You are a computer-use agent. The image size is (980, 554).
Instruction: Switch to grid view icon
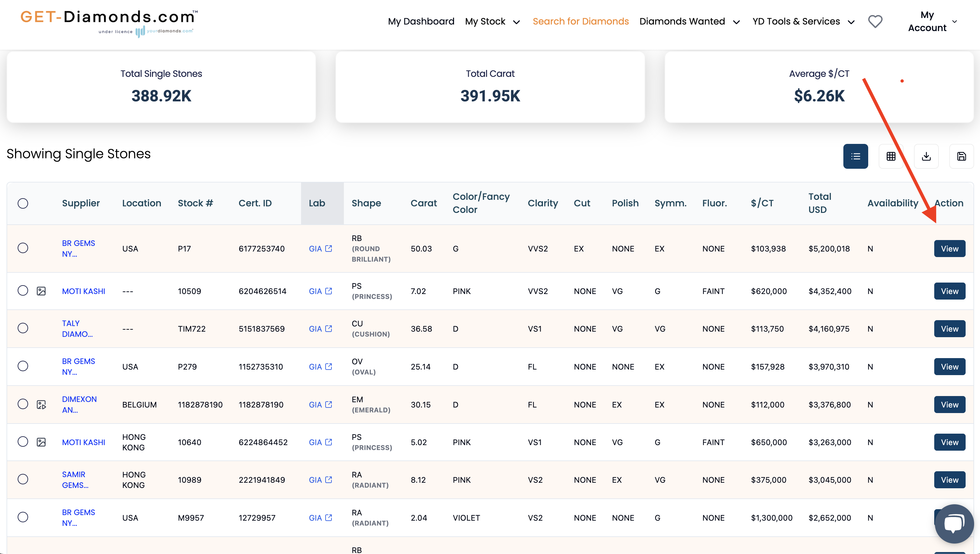[891, 156]
